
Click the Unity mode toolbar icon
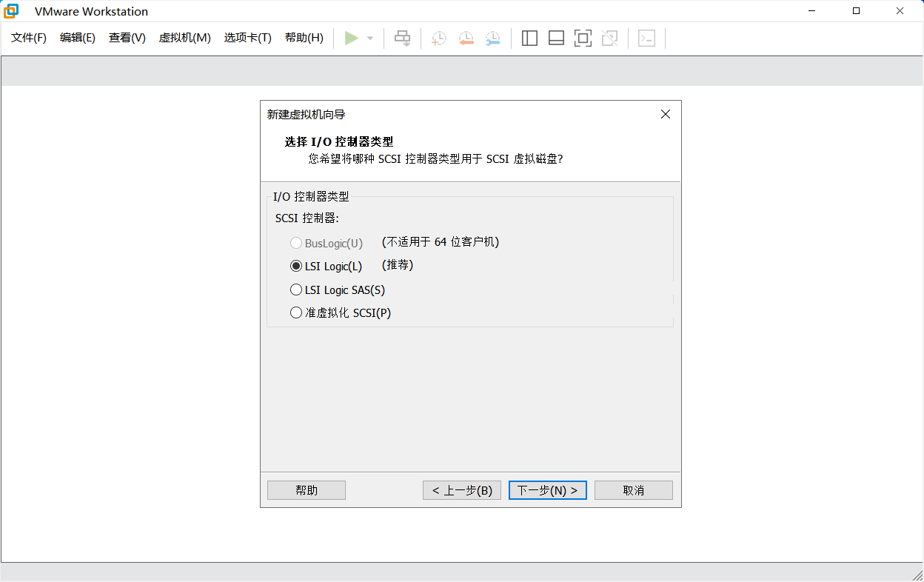tap(609, 39)
